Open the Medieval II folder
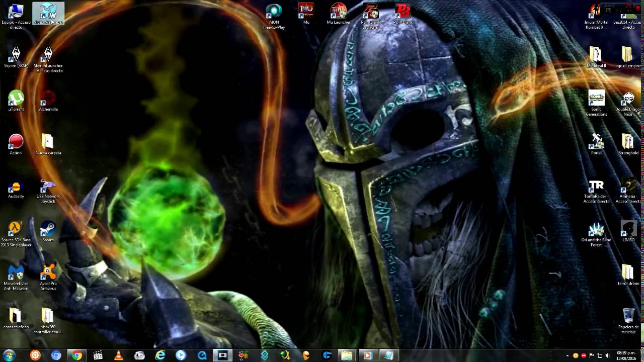 (x=596, y=57)
